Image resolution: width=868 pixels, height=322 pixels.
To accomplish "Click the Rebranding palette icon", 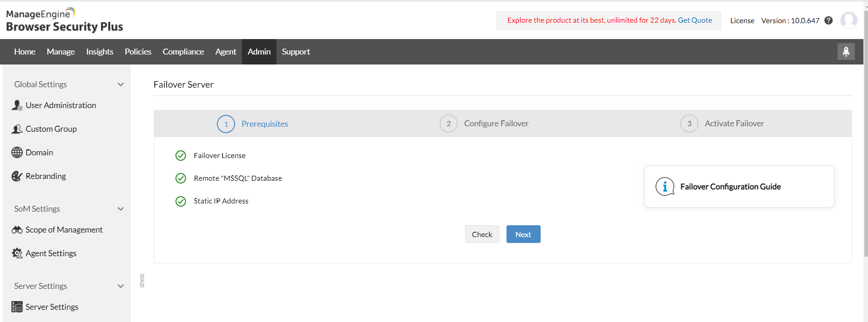I will pyautogui.click(x=17, y=176).
